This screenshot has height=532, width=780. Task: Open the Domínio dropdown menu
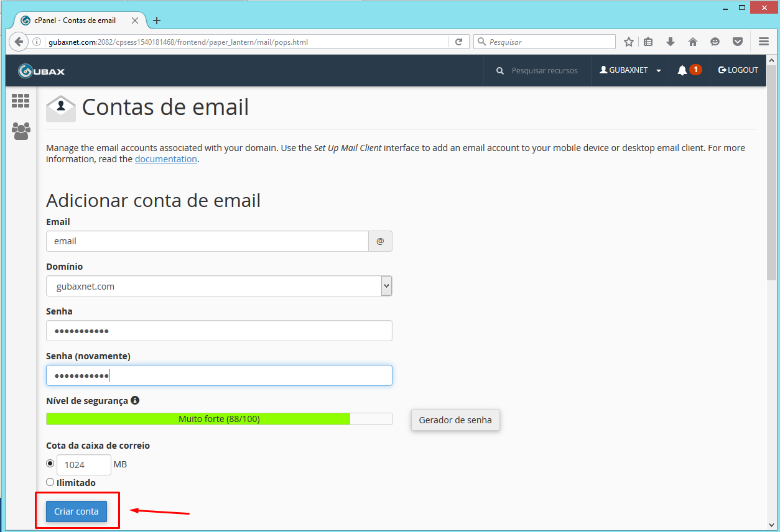click(386, 285)
